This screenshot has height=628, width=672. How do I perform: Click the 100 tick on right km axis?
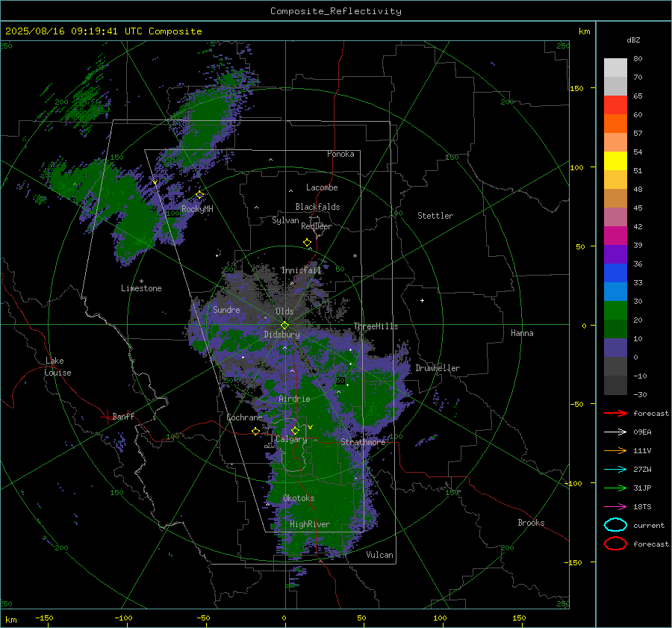[576, 167]
